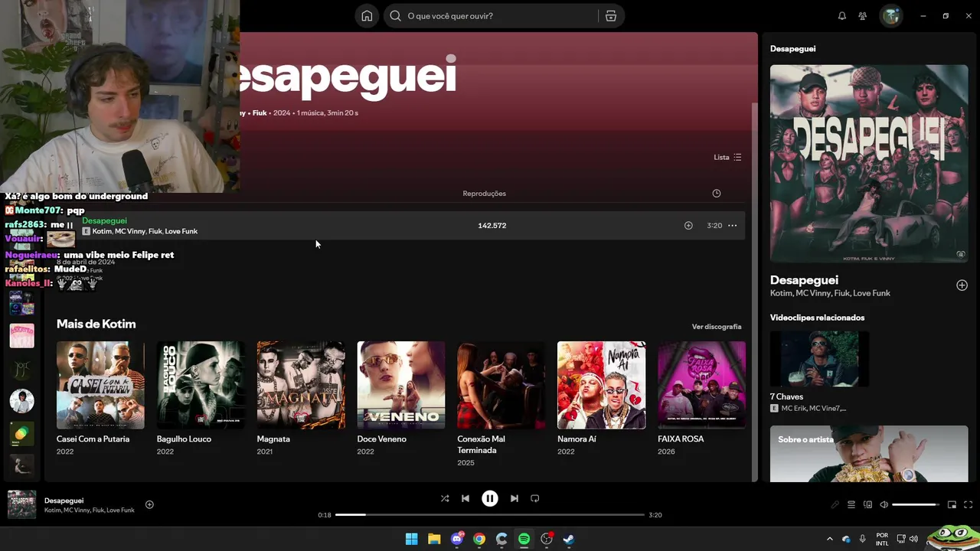Open the round avatar item in left sidebar

pos(21,401)
